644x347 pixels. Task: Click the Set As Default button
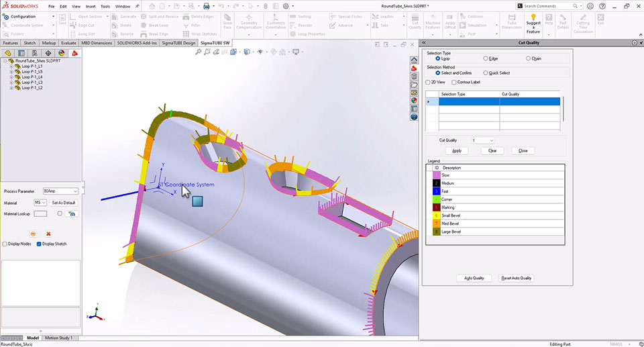tap(64, 203)
